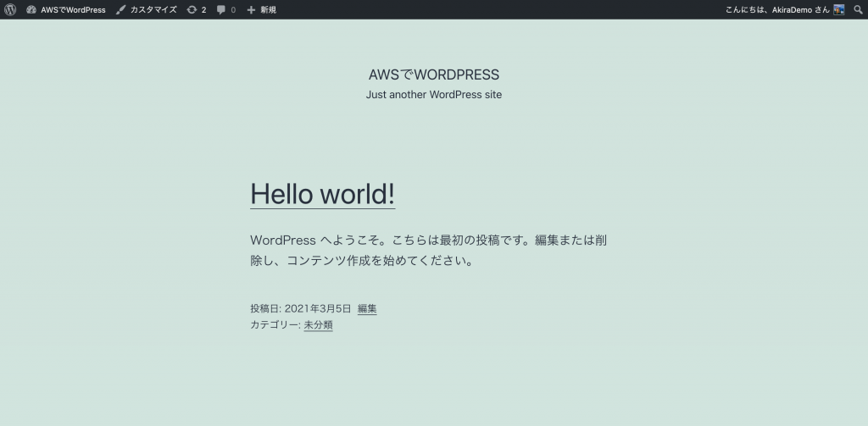Image resolution: width=868 pixels, height=426 pixels.
Task: Click the WordPress へようこそ paragraph
Action: [429, 250]
